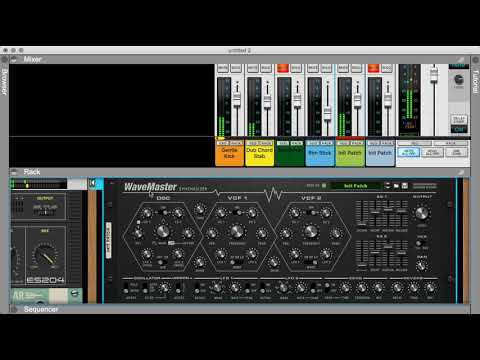
Task: Click SEQ button above Gentle Kick label
Action: pyautogui.click(x=223, y=143)
